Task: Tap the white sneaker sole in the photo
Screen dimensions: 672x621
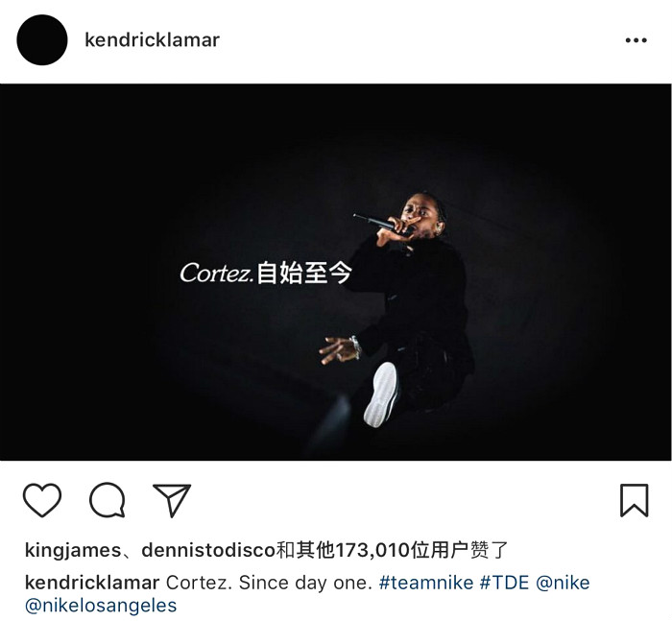Action: coord(381,394)
